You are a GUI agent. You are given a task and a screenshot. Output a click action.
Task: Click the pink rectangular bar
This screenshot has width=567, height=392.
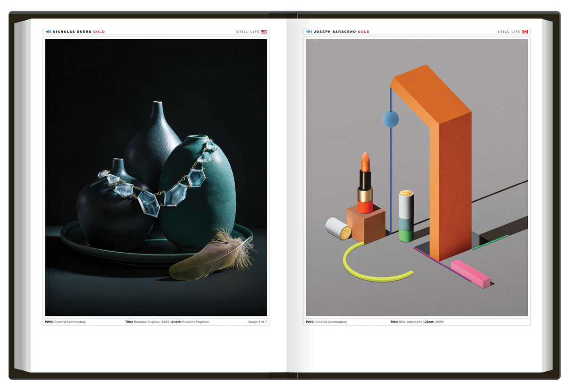click(x=470, y=273)
